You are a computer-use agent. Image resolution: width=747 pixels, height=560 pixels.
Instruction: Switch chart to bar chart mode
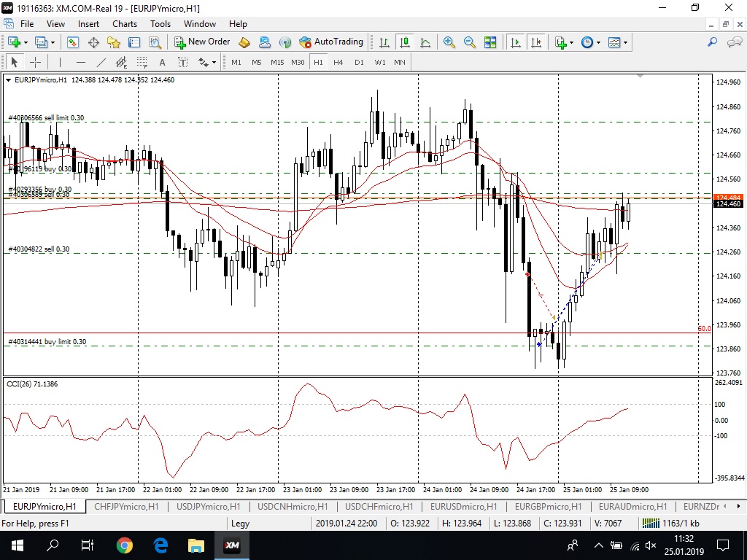[384, 42]
